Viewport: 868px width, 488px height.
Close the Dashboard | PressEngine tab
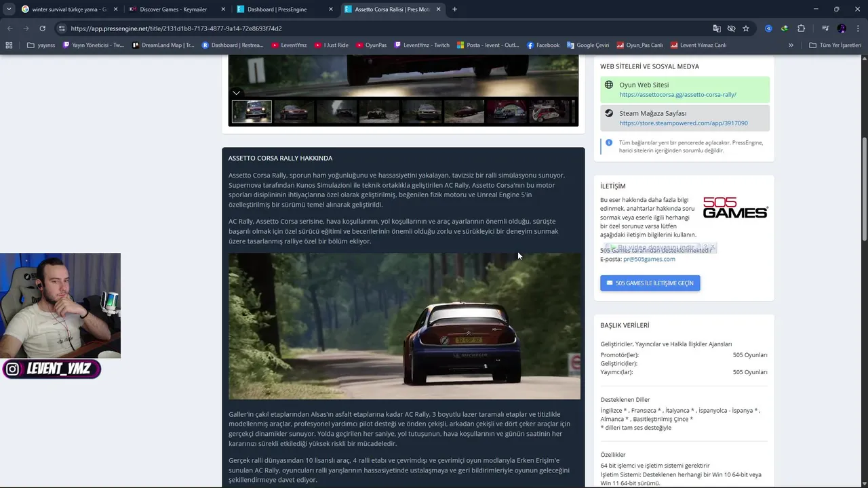[331, 9]
